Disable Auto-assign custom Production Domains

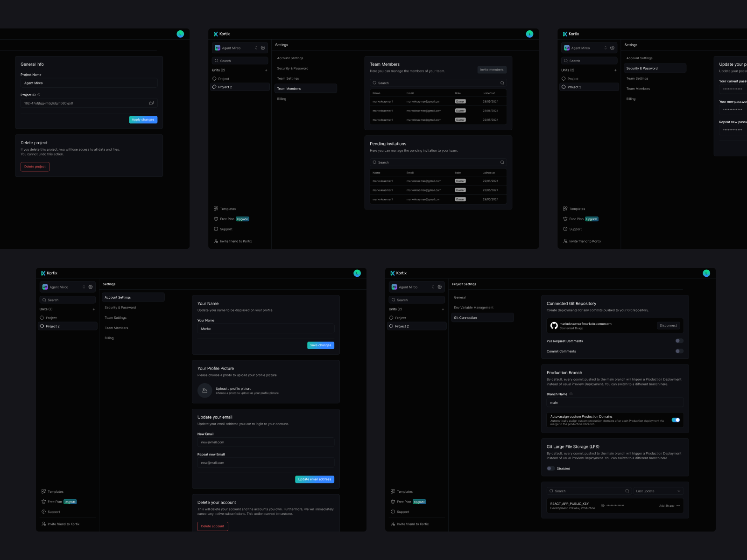pos(676,420)
